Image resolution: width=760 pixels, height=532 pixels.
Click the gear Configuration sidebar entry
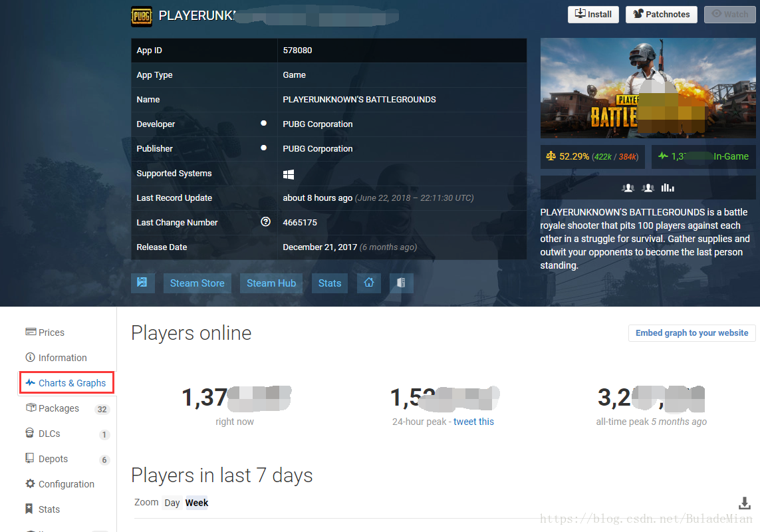click(60, 484)
